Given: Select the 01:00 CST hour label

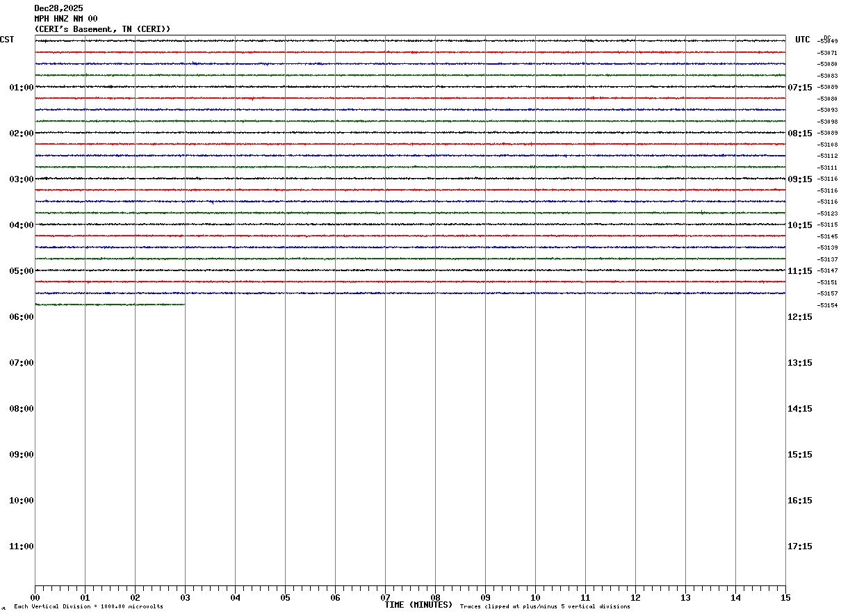Looking at the screenshot, I should (22, 88).
